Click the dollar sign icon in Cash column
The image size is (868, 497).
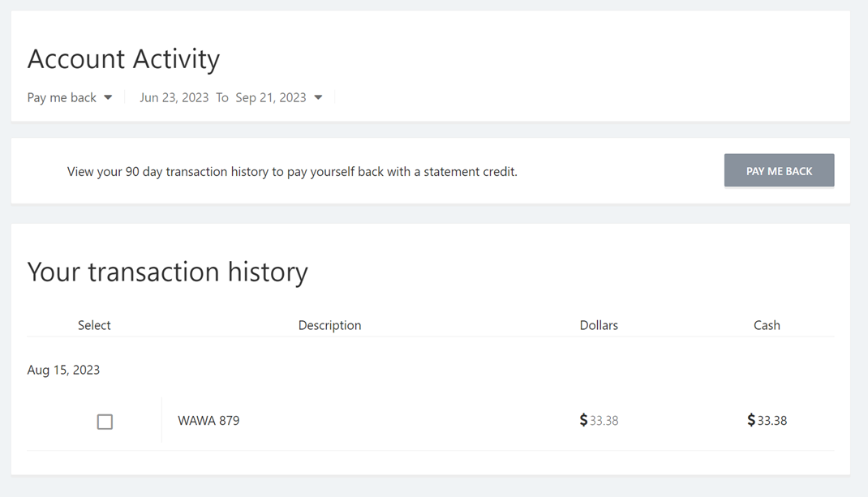(751, 420)
